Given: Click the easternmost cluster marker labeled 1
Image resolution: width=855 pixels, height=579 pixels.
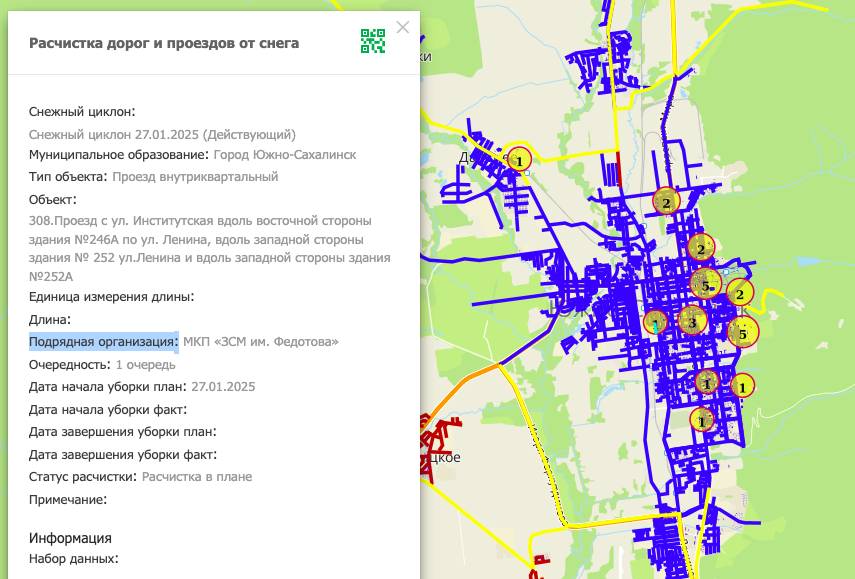Looking at the screenshot, I should [742, 385].
